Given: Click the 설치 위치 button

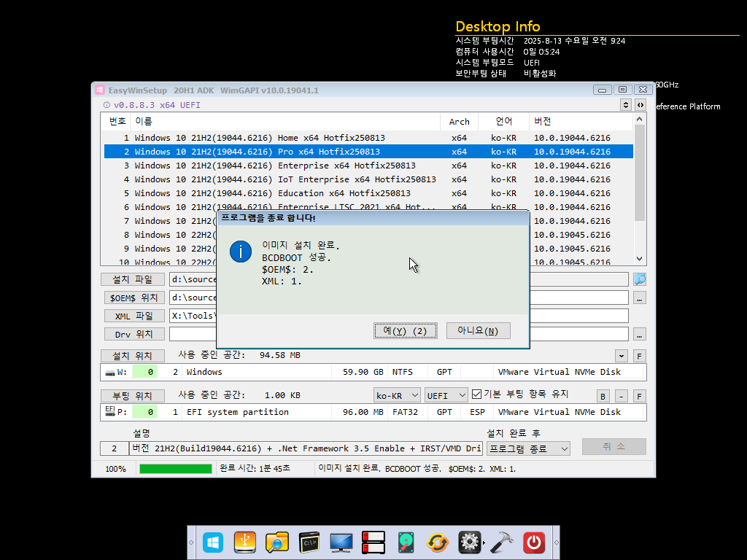Looking at the screenshot, I should 133,356.
